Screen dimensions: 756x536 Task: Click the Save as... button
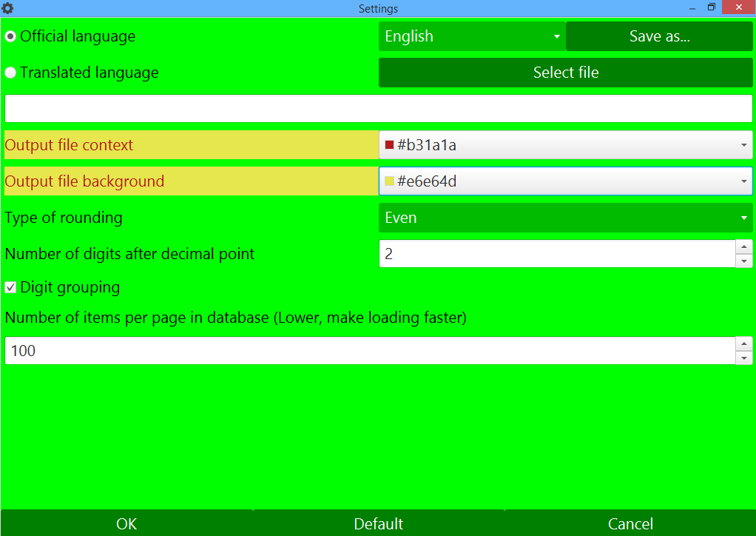point(659,36)
